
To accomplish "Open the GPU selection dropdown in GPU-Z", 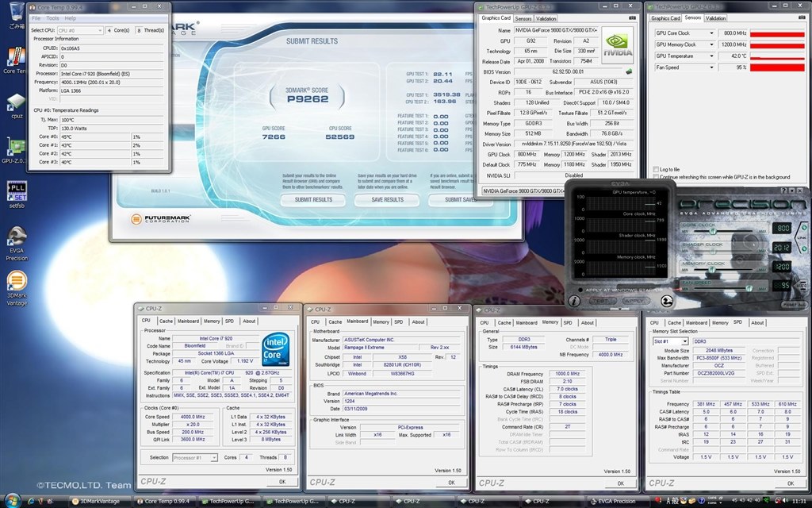I will [523, 190].
